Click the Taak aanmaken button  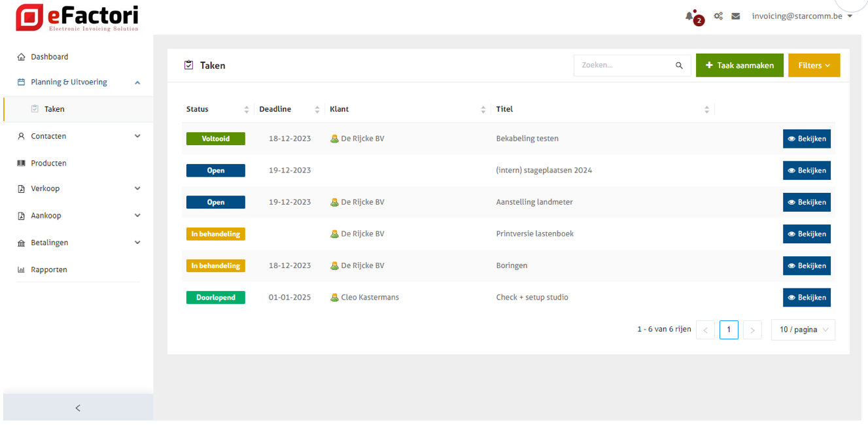tap(739, 65)
